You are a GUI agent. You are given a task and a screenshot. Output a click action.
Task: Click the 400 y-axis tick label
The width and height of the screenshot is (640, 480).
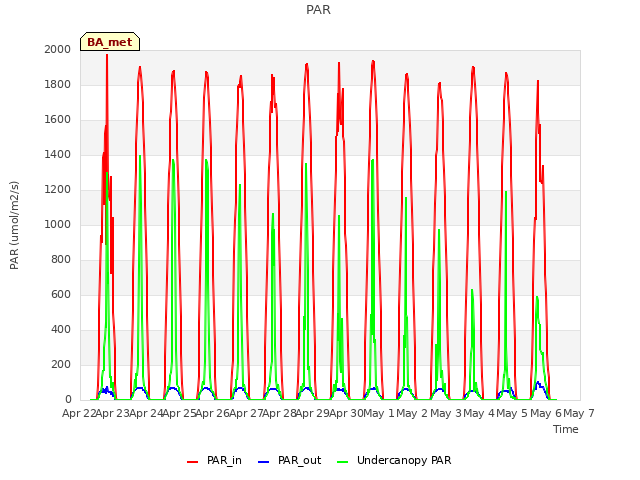(61, 329)
